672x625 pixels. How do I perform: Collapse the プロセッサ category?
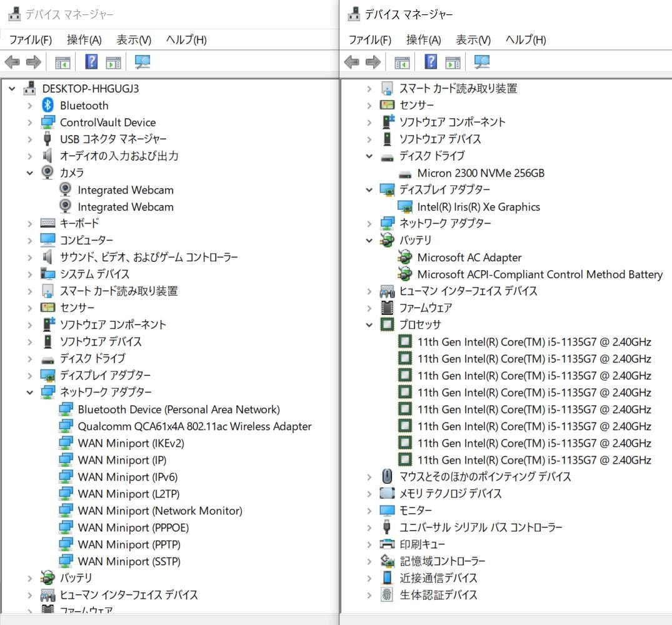pyautogui.click(x=369, y=325)
